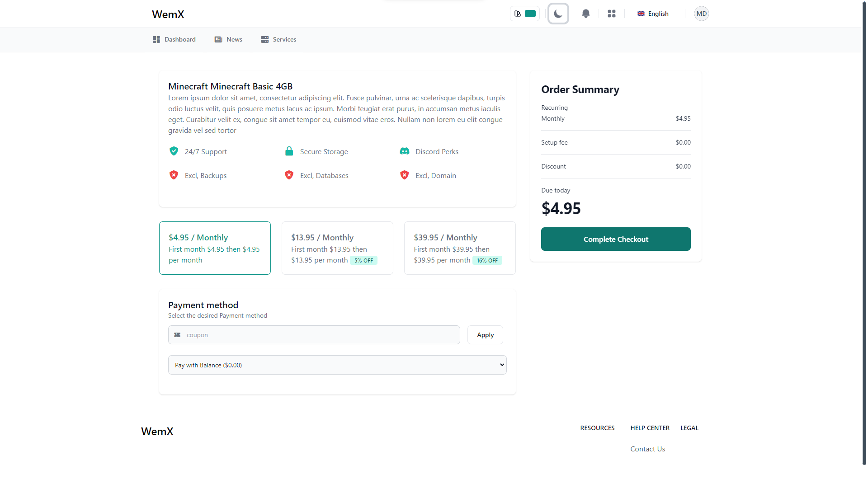Open the Pay with Balance dropdown
Image resolution: width=868 pixels, height=488 pixels.
click(337, 365)
